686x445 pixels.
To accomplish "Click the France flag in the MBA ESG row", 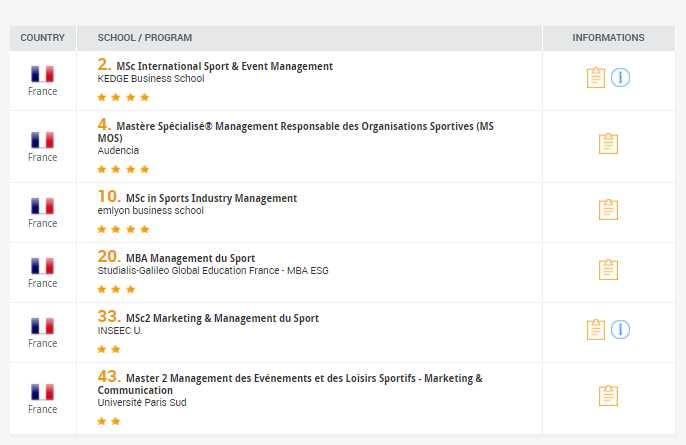I will click(x=42, y=266).
